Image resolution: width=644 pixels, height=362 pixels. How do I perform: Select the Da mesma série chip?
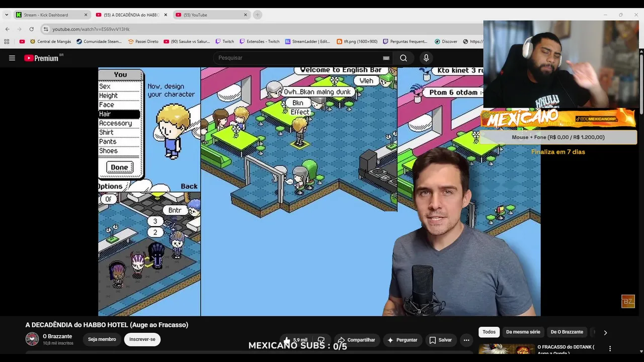[523, 332]
